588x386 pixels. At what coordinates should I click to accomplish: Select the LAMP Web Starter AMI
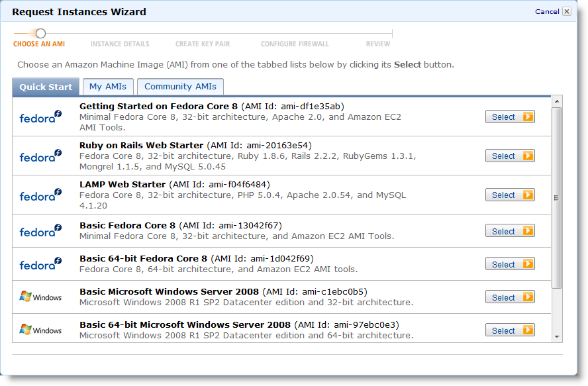pyautogui.click(x=510, y=195)
